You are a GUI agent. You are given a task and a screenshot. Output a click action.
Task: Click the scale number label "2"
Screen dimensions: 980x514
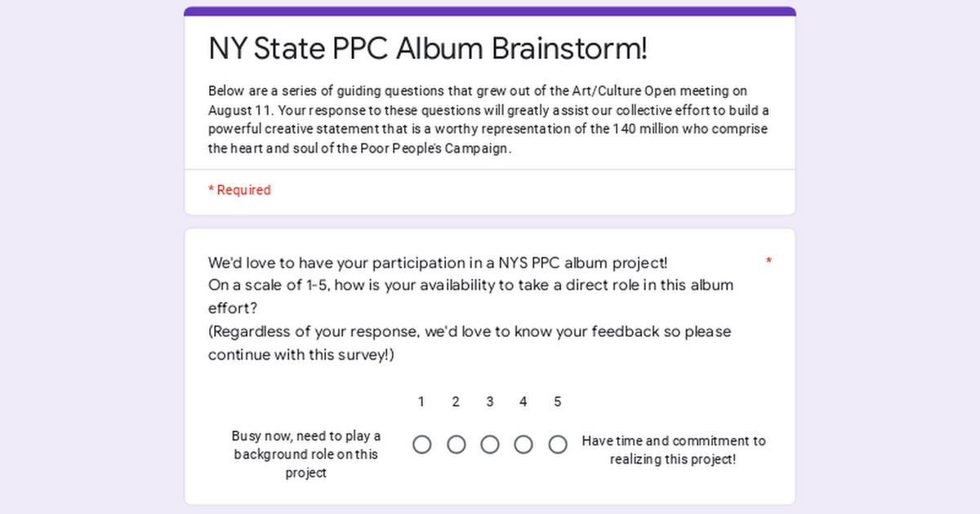click(x=456, y=401)
